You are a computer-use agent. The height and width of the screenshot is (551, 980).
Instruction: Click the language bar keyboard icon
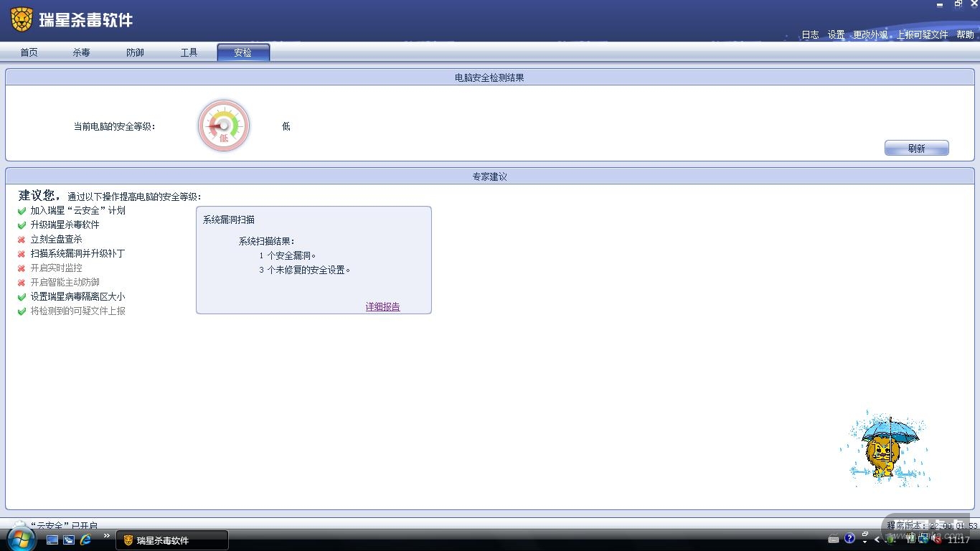click(x=834, y=539)
